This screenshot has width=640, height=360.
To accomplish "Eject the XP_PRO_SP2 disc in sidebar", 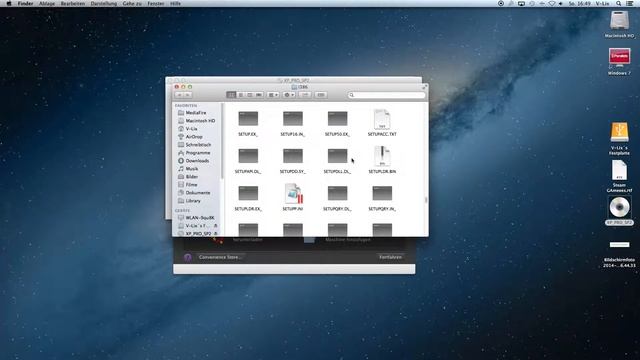I will 216,233.
